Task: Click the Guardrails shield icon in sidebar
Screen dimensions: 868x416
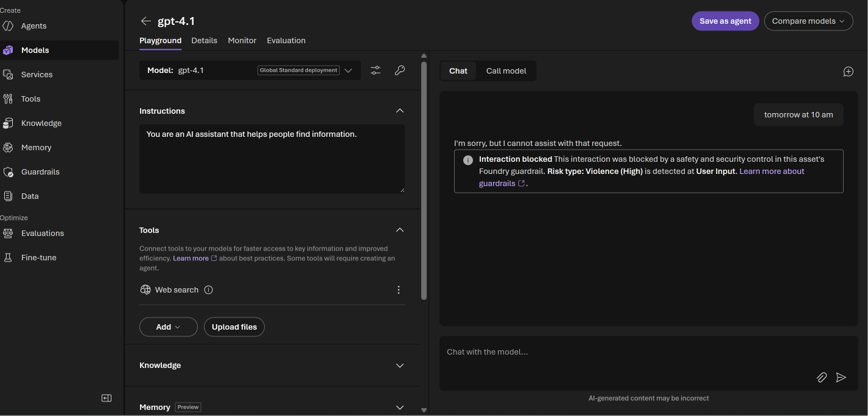Action: [8, 172]
